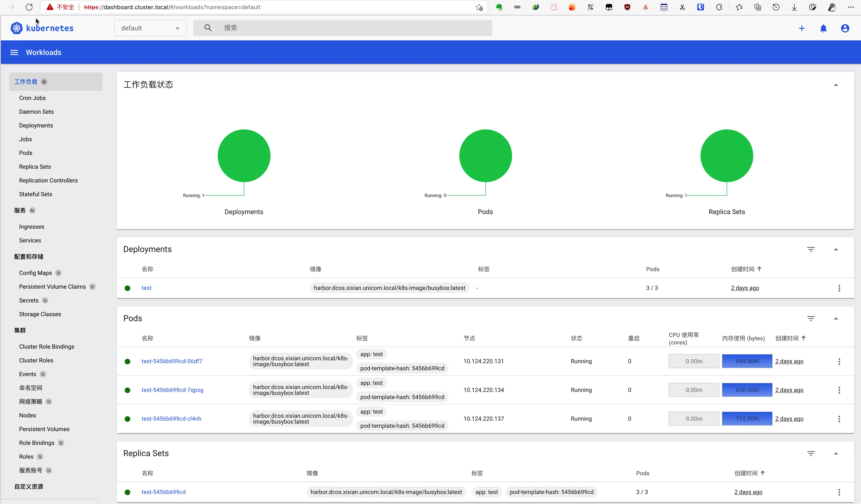Open the filter icon in Deployments section
Screen dimensions: 861x504
coord(811,250)
